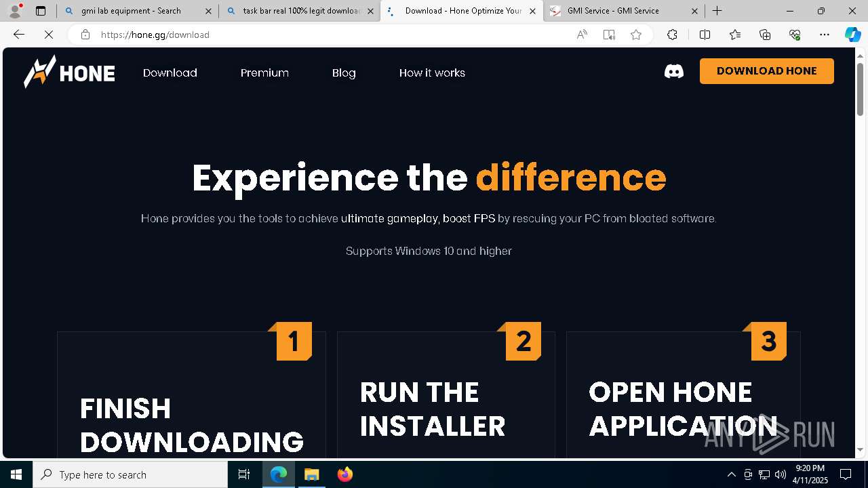This screenshot has width=868, height=488.
Task: Open the taskbar clock and calendar
Action: (810, 474)
